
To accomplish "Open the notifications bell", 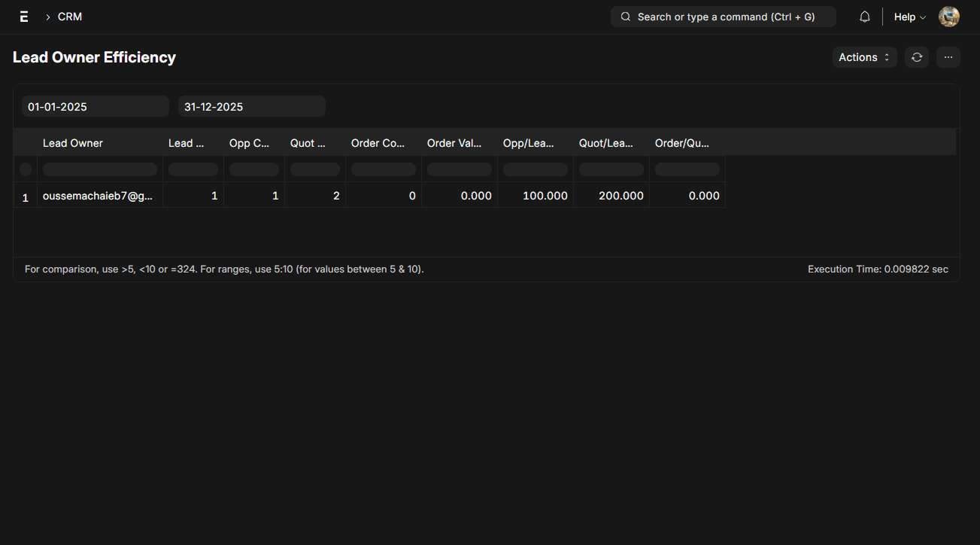I will coord(865,17).
